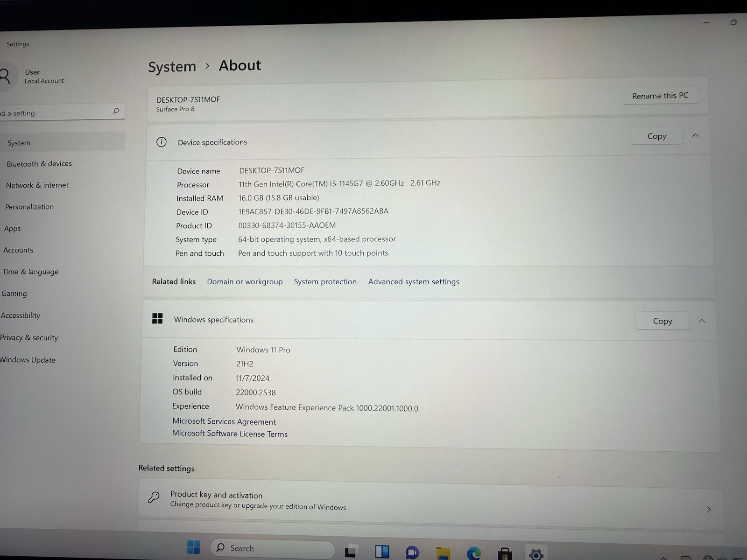Image resolution: width=747 pixels, height=560 pixels.
Task: Click the Device name value in specifications list
Action: click(x=272, y=170)
